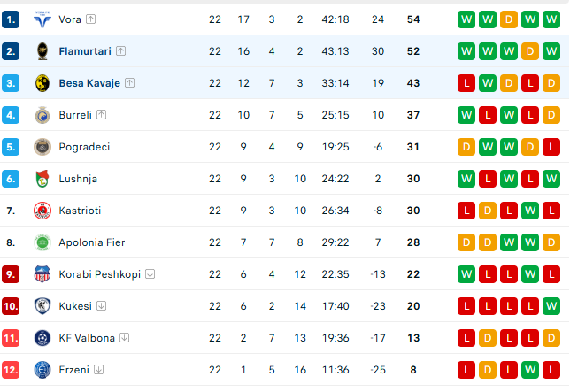This screenshot has height=392, width=570.
Task: Click the Burreli club badge
Action: coord(42,114)
